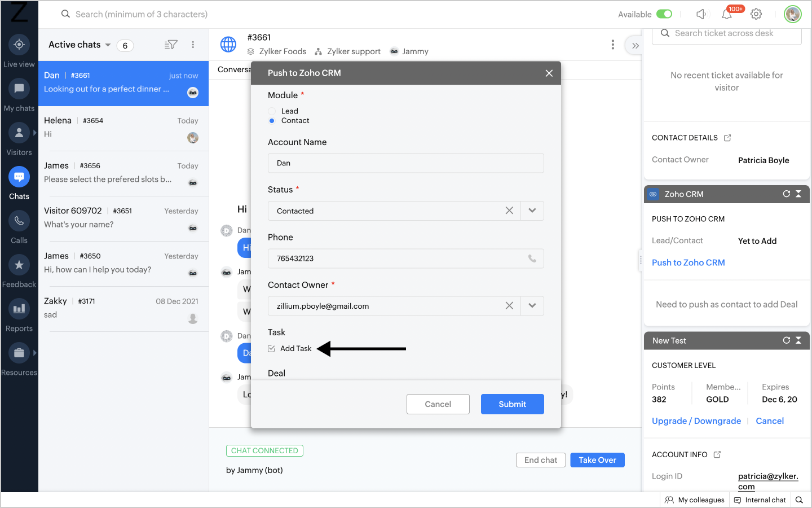Click the search icon in bottom bar

pos(799,500)
